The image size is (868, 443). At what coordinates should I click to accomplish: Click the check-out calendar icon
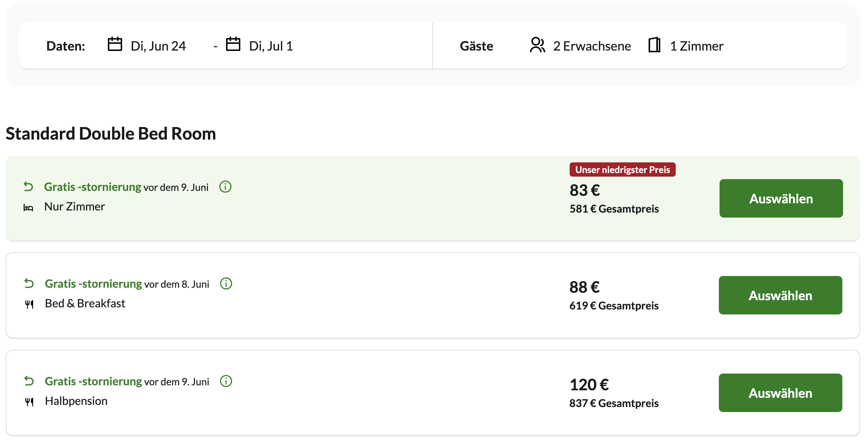(x=233, y=45)
